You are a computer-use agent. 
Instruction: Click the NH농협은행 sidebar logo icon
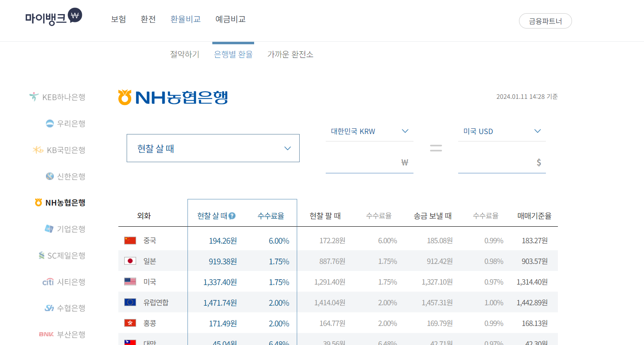coord(38,203)
